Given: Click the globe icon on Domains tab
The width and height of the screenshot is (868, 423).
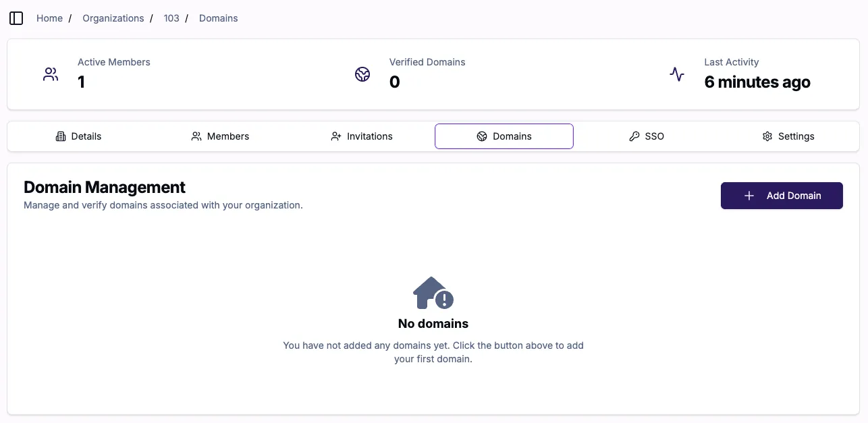Looking at the screenshot, I should tap(482, 136).
